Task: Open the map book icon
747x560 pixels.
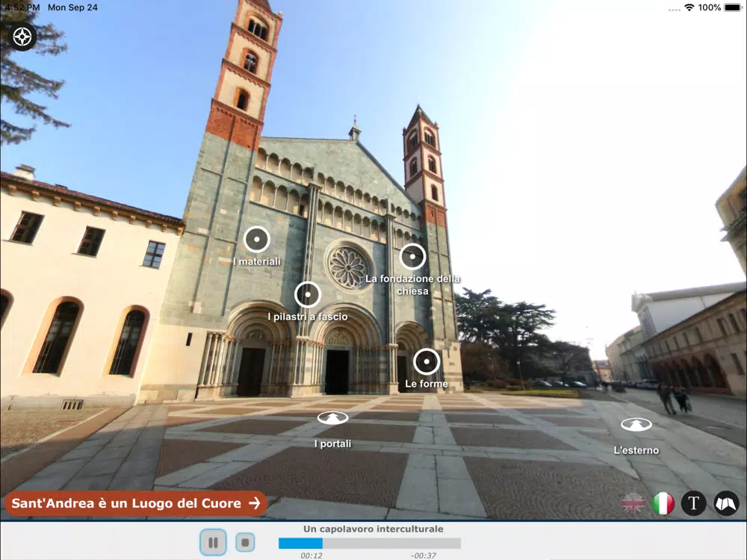Action: (726, 503)
